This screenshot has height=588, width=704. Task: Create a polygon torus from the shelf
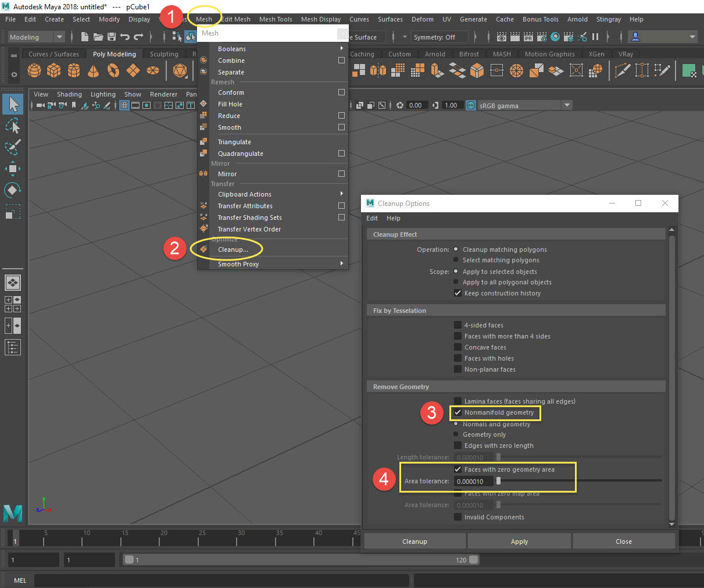[x=113, y=71]
